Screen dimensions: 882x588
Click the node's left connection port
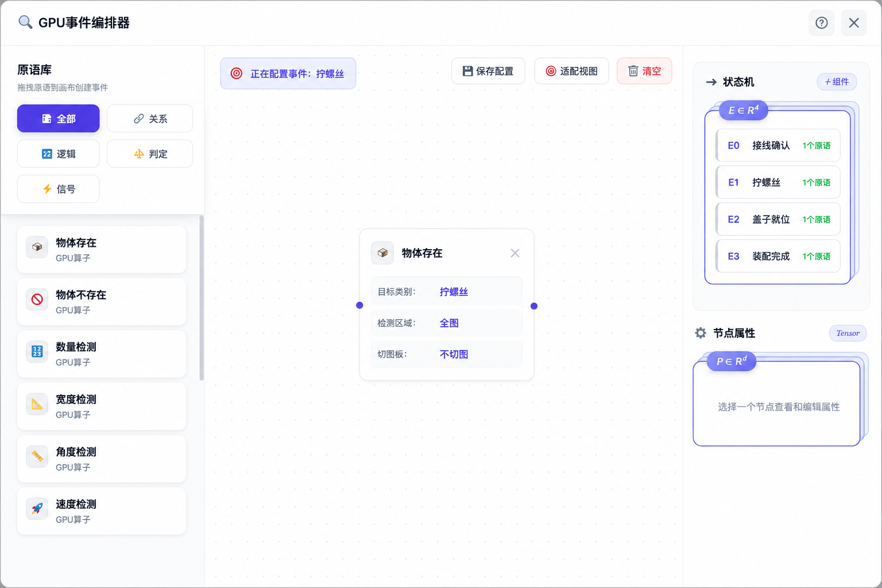click(x=359, y=305)
